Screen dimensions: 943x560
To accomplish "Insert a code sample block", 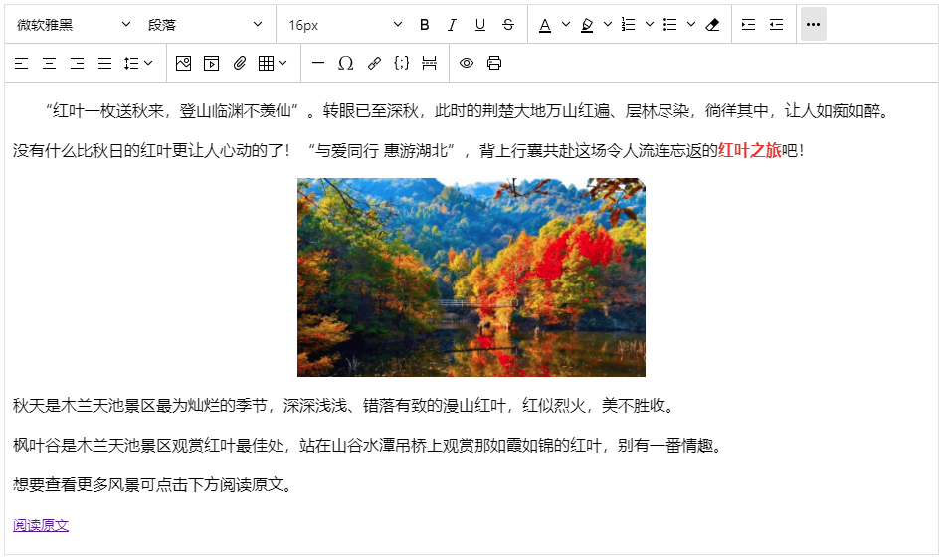I will coord(402,64).
